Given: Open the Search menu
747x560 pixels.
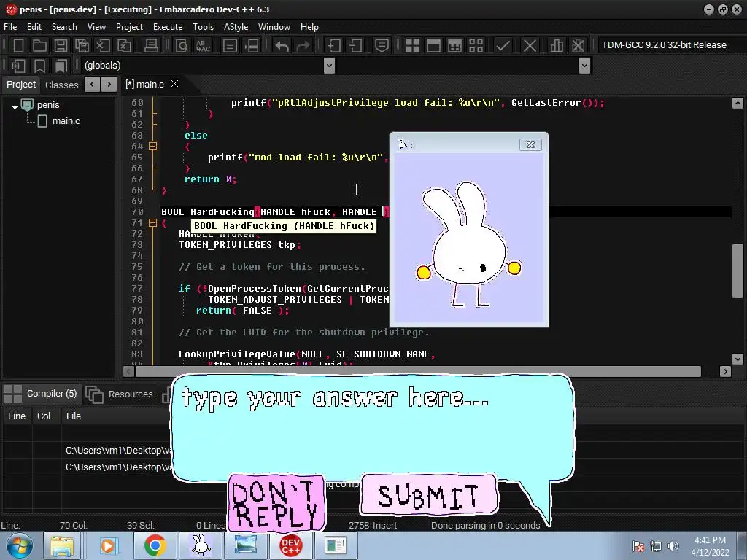Looking at the screenshot, I should 64,27.
